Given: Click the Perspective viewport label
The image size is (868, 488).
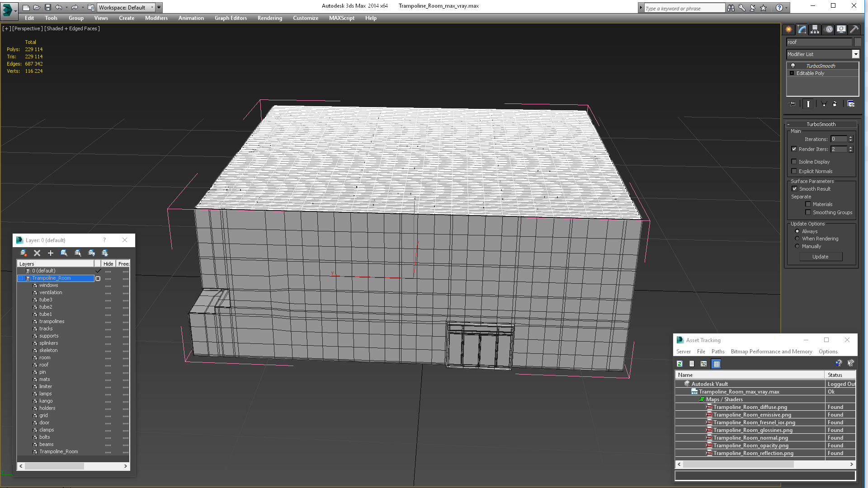Looking at the screenshot, I should click(27, 28).
